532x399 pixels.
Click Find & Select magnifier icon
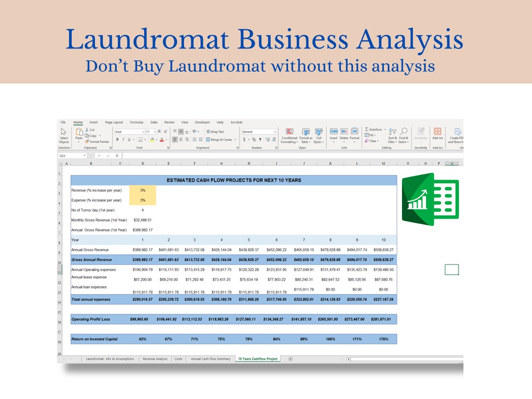point(404,131)
